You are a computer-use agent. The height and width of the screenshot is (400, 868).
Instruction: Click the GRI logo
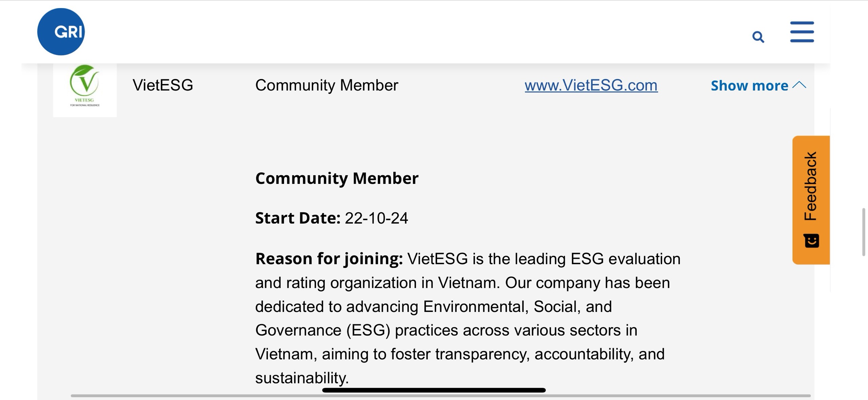point(61,32)
